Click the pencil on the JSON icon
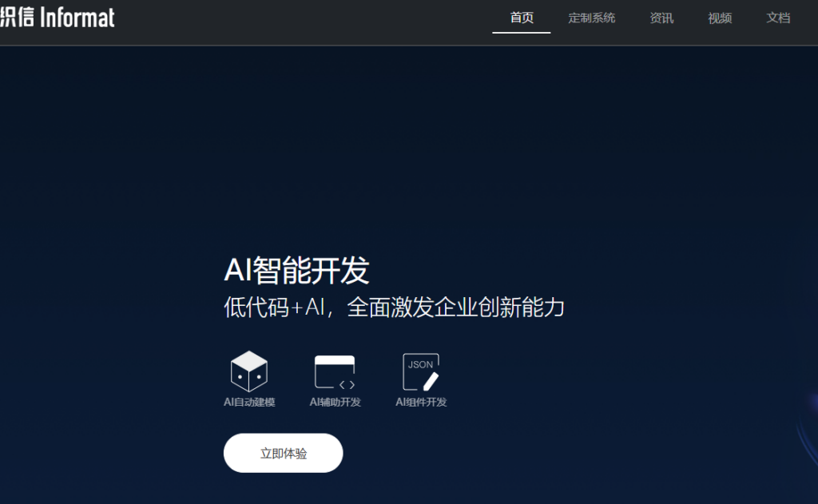The width and height of the screenshot is (818, 504). (x=431, y=381)
